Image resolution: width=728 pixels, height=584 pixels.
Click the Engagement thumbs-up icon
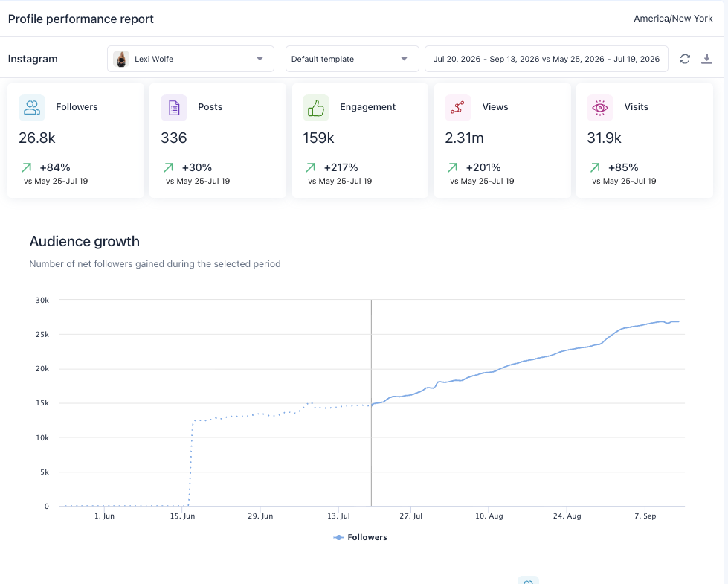[316, 108]
